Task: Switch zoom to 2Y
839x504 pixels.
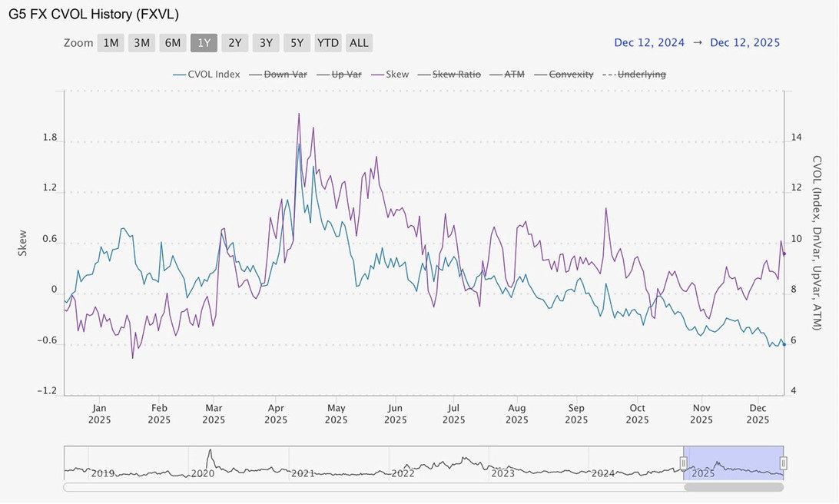Action: tap(235, 43)
